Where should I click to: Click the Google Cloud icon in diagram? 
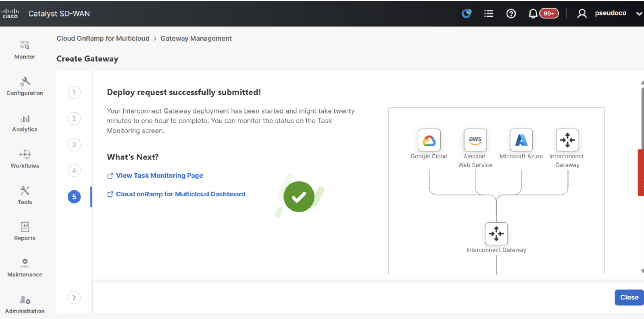point(429,140)
